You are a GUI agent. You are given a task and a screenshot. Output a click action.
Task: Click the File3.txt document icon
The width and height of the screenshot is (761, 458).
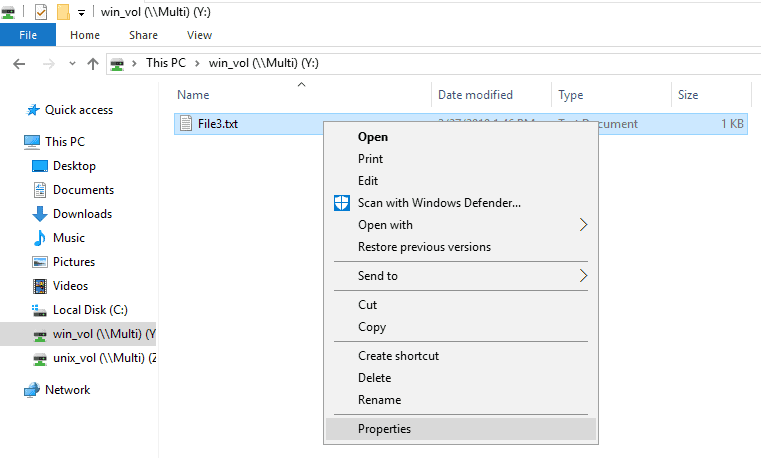[185, 124]
